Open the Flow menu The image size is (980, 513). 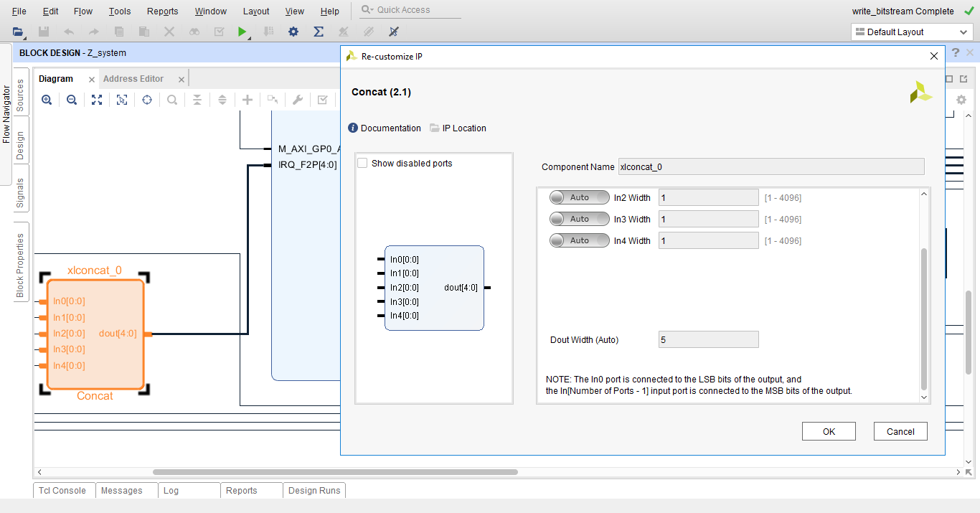(83, 11)
